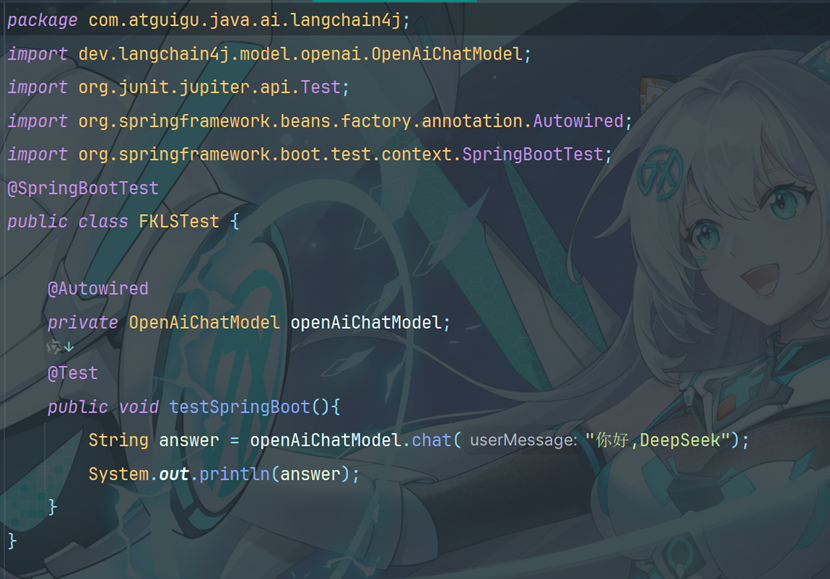Screen dimensions: 830x579
Task: Click the openAiChatModel field name
Action: 366,322
